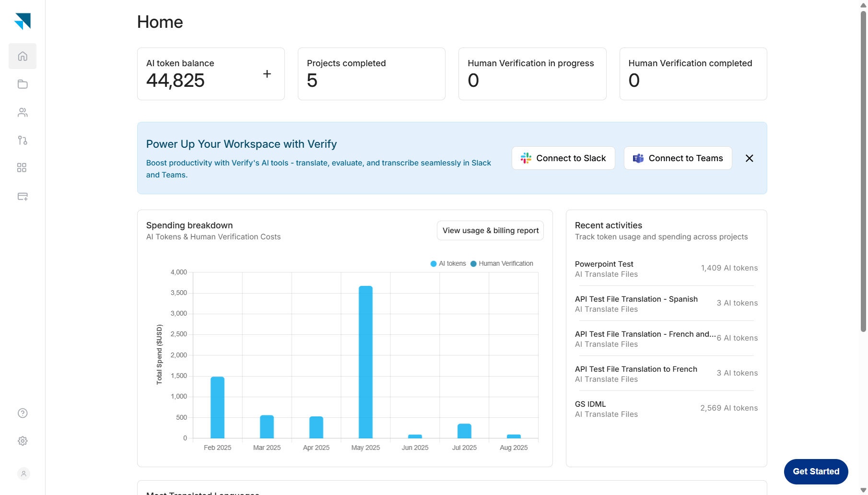This screenshot has height=495, width=868.
Task: Dismiss the Power Up Workspace banner
Action: tap(750, 158)
